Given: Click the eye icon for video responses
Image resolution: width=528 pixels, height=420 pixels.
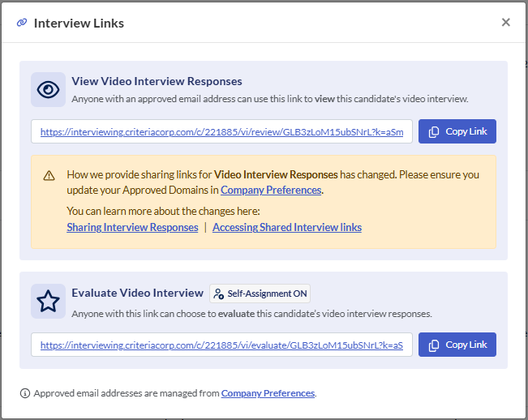Looking at the screenshot, I should tap(49, 90).
